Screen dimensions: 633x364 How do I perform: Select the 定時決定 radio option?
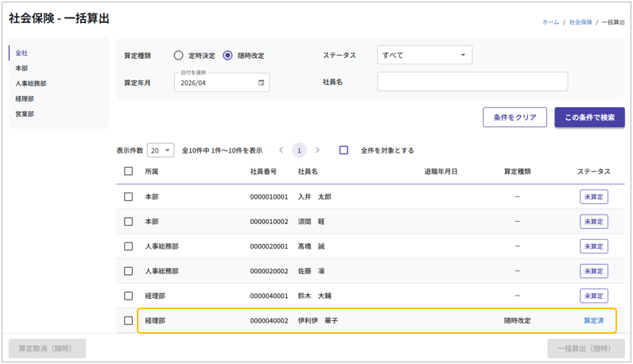179,56
